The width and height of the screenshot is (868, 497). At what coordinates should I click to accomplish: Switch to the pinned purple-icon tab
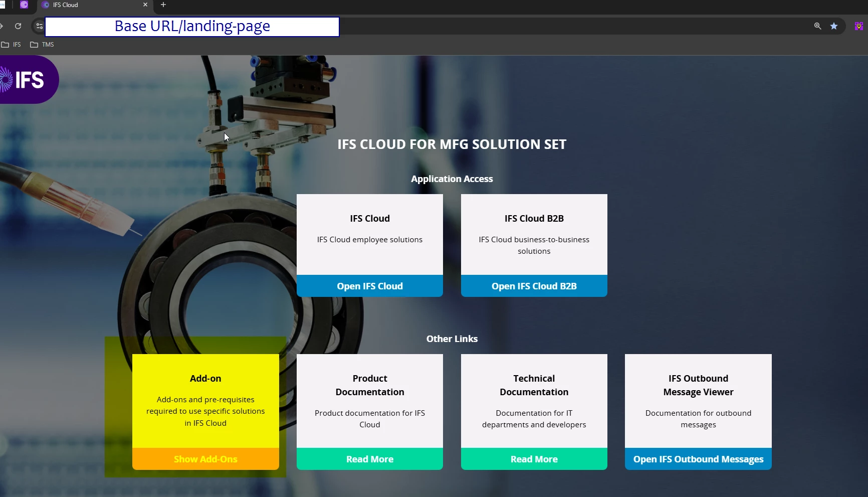pyautogui.click(x=24, y=5)
